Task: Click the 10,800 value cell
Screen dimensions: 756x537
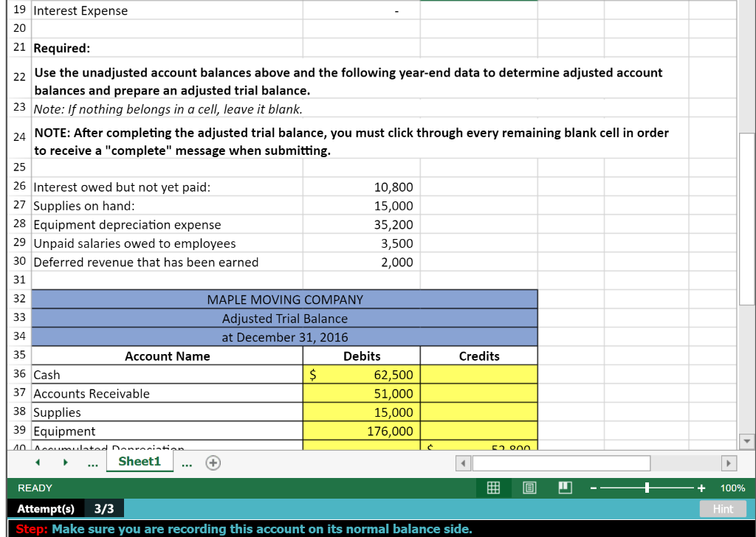Action: (x=362, y=187)
